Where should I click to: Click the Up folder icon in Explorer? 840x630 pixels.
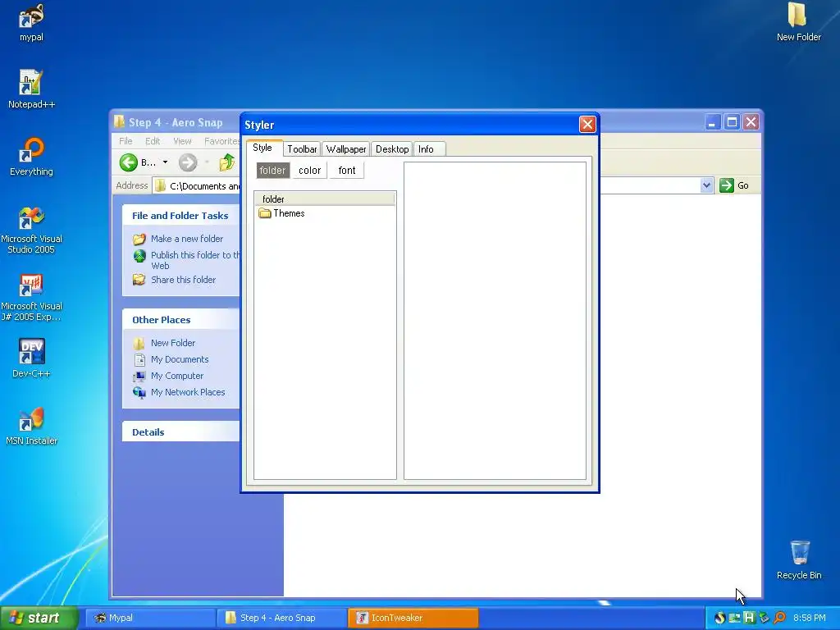(x=226, y=162)
